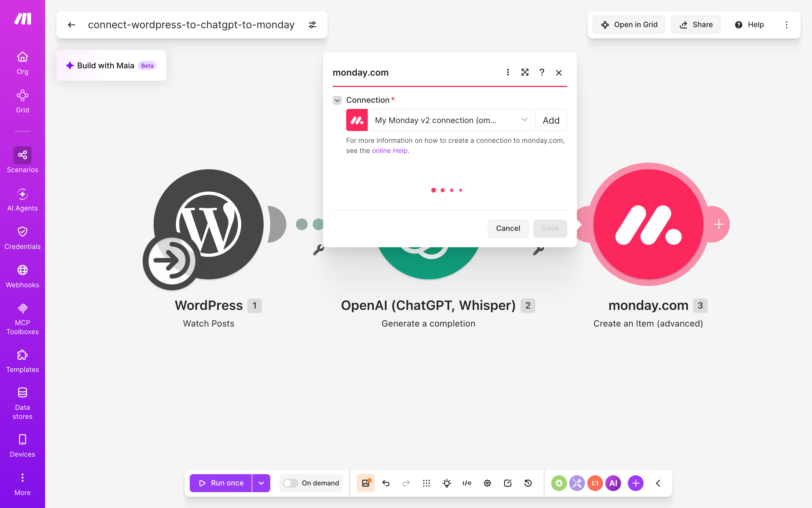
Task: Select the monday.com module circle
Action: point(648,224)
